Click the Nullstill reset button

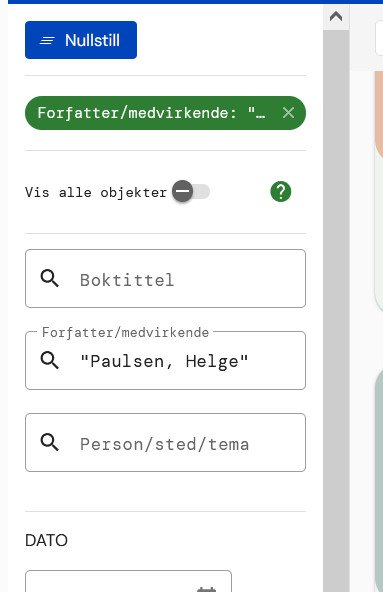click(81, 40)
